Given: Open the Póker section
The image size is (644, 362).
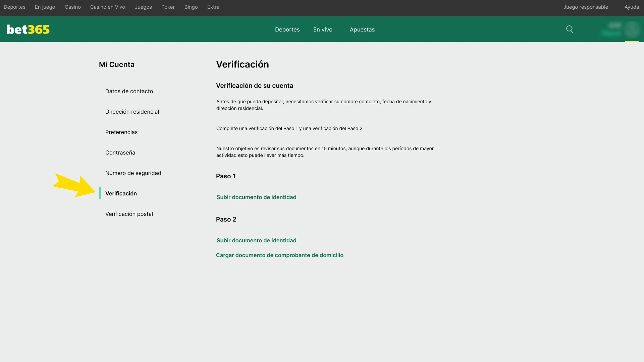Looking at the screenshot, I should coord(168,7).
